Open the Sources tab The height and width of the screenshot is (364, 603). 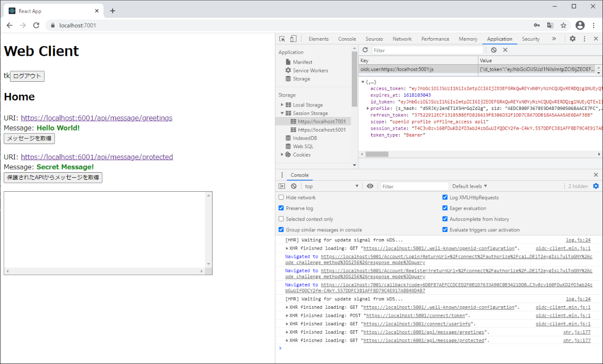pos(374,39)
